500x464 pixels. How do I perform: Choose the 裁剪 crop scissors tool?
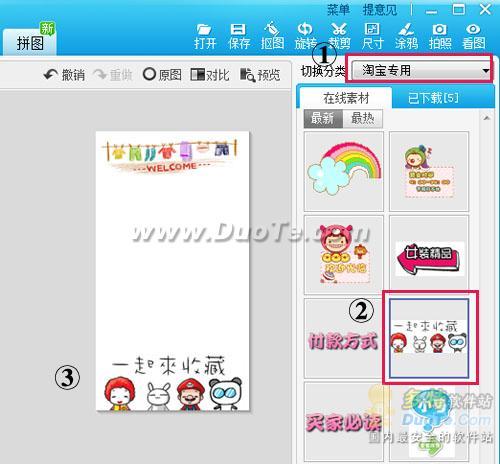tap(339, 36)
